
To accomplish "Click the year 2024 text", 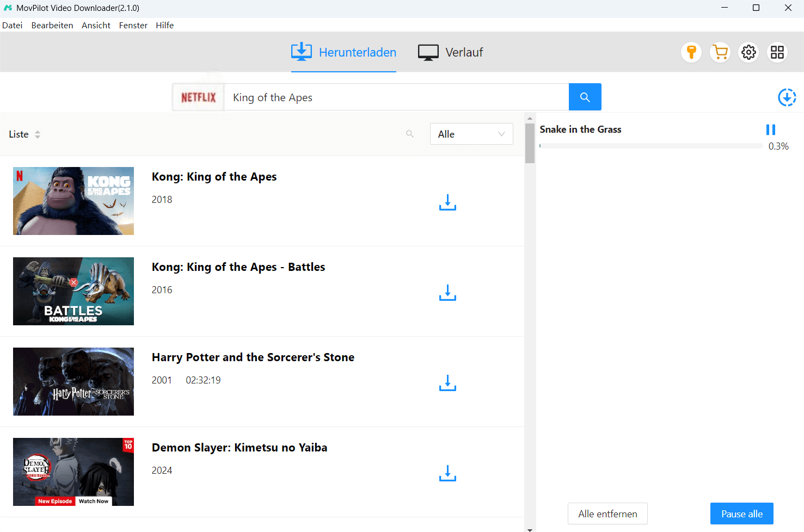I will coord(162,471).
